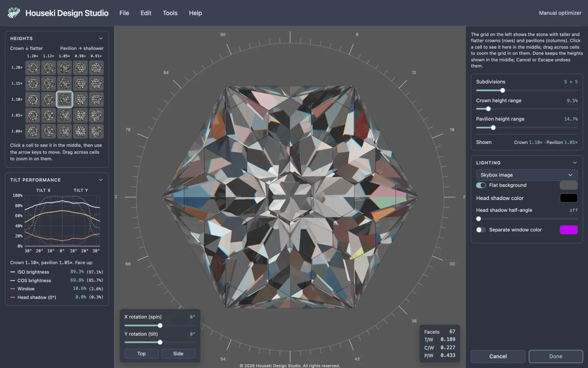Click the X rotation 0° value field
The width and height of the screenshot is (588, 368).
193,317
